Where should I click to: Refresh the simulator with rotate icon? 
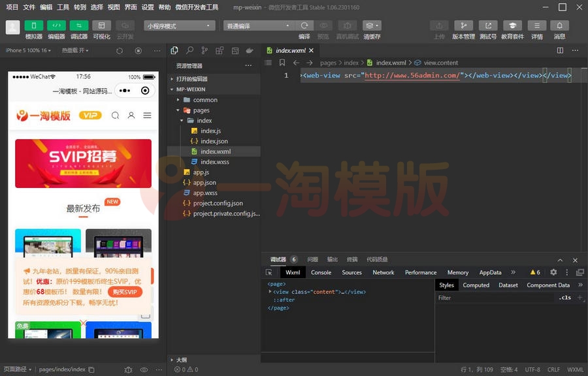click(120, 50)
